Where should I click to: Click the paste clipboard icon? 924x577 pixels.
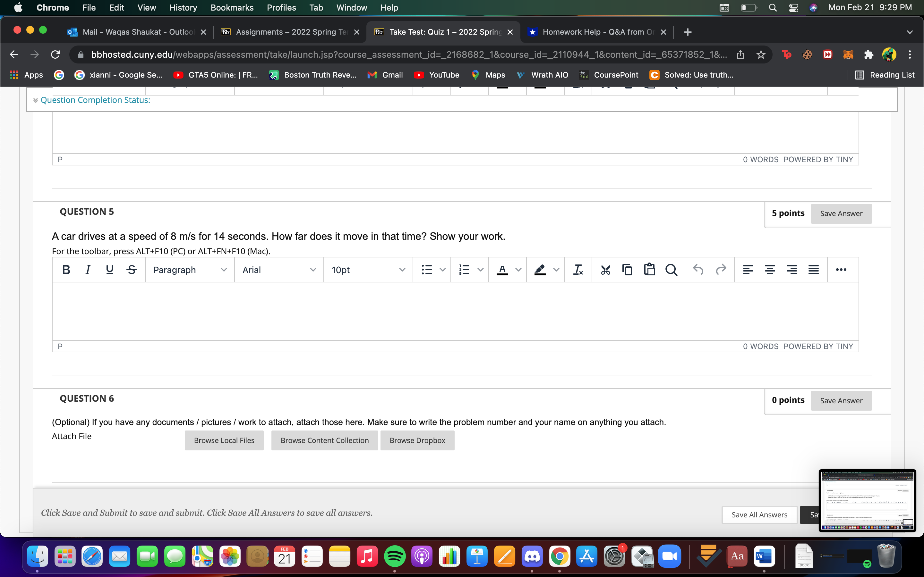coord(649,270)
